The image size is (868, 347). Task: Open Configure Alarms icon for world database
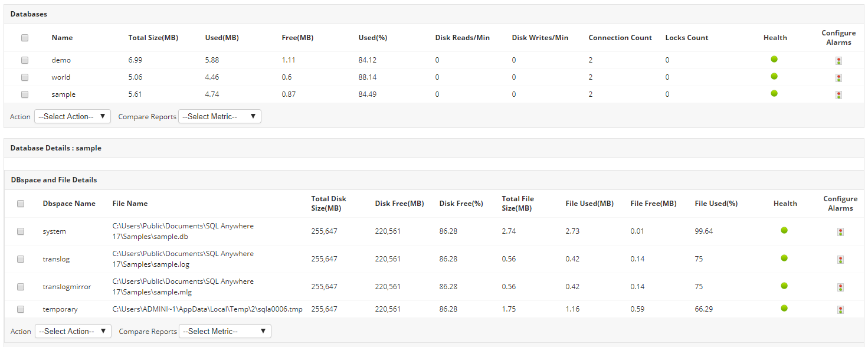pyautogui.click(x=838, y=77)
